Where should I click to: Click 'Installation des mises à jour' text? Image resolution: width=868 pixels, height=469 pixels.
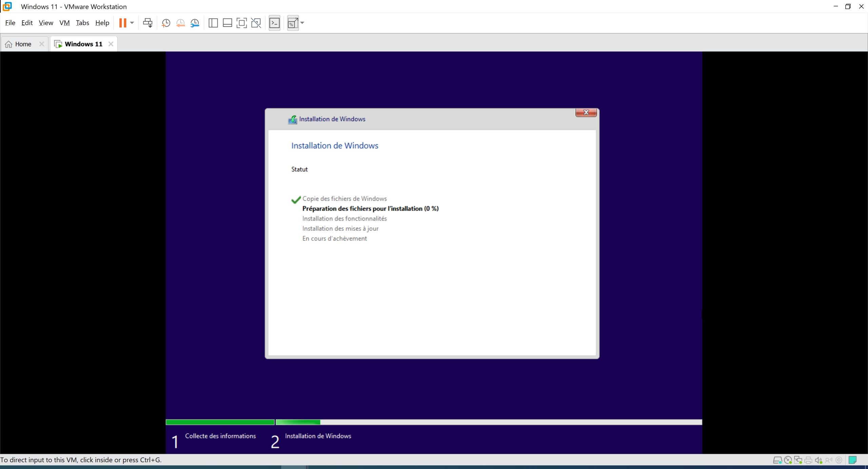pyautogui.click(x=340, y=228)
